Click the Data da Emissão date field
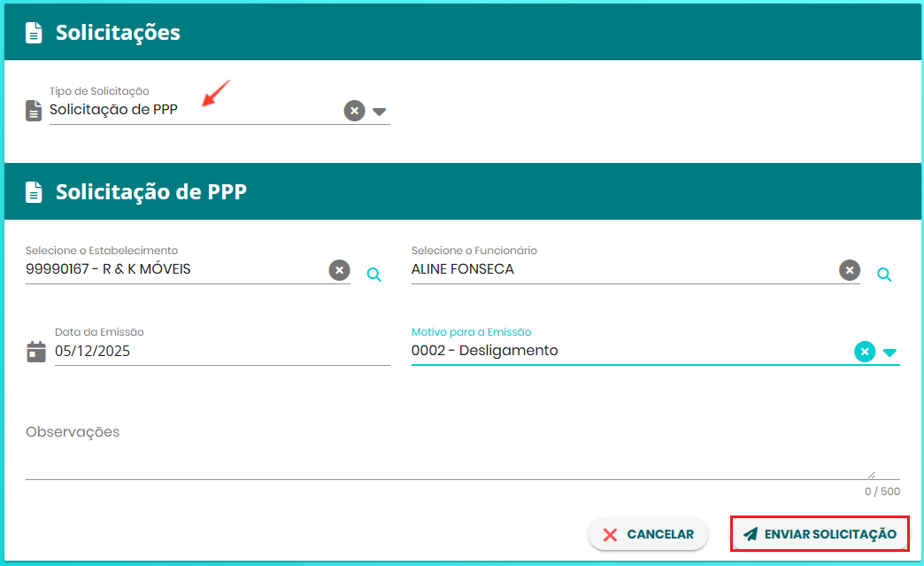The width and height of the screenshot is (924, 566). pyautogui.click(x=222, y=352)
